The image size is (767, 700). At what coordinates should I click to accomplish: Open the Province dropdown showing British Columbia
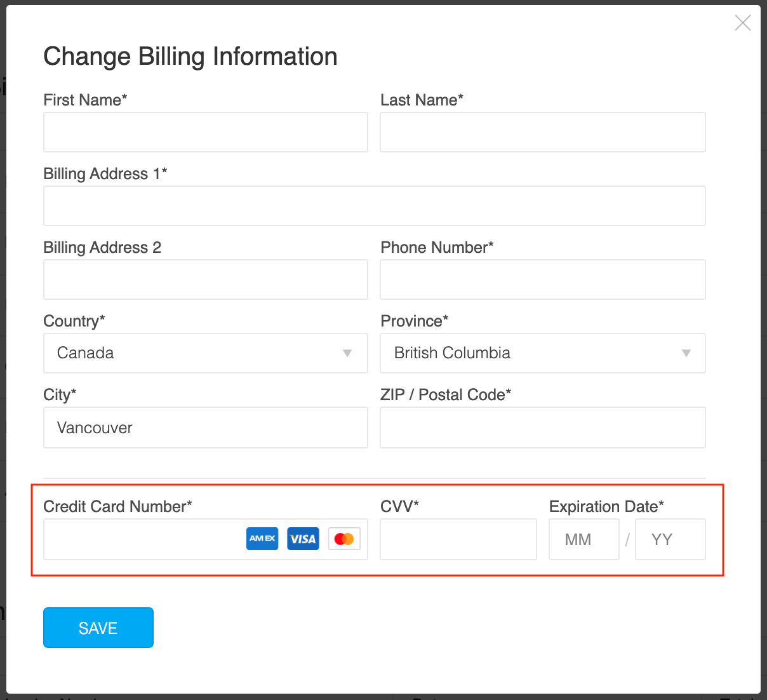click(543, 353)
